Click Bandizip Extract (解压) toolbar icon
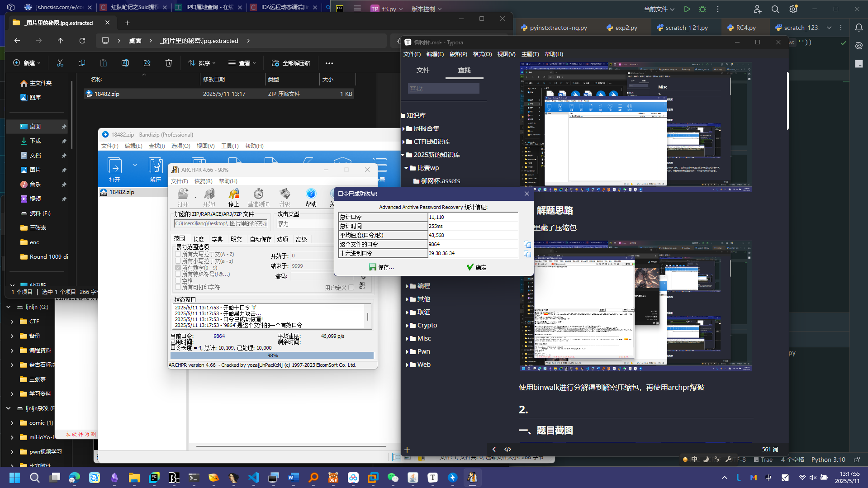Screen dimensions: 868x488 click(156, 166)
